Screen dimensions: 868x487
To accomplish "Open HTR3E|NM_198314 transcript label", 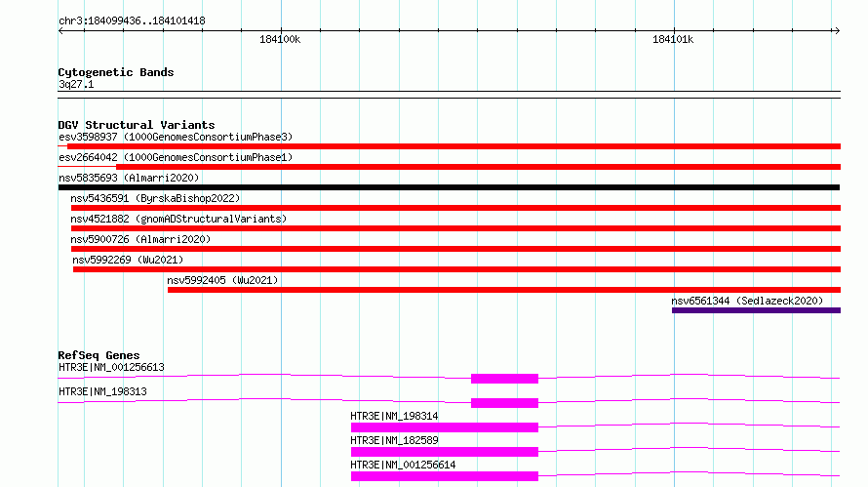I will pyautogui.click(x=394, y=416).
